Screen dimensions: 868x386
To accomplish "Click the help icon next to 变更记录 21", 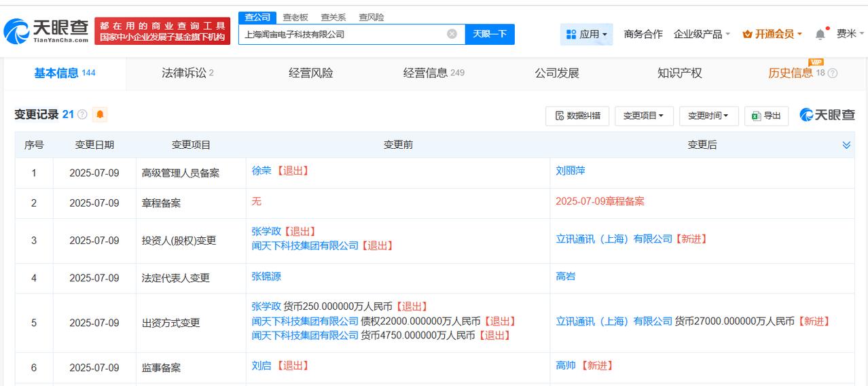I will click(x=82, y=115).
